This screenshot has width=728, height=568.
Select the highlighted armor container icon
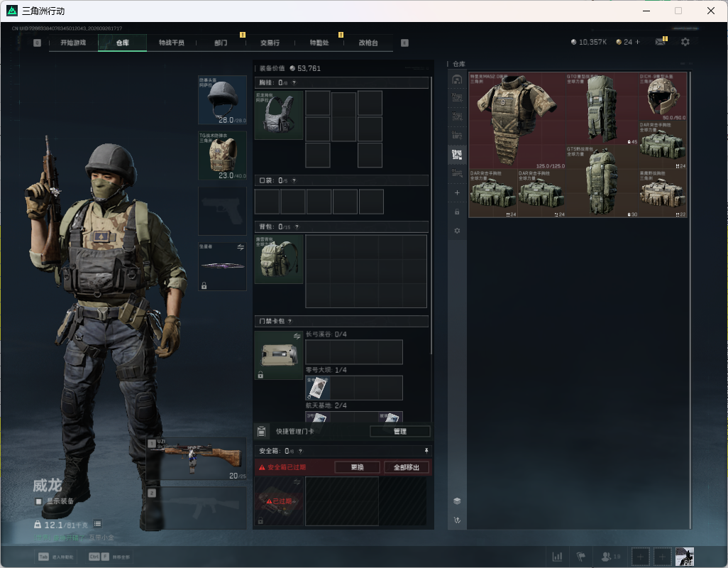457,155
